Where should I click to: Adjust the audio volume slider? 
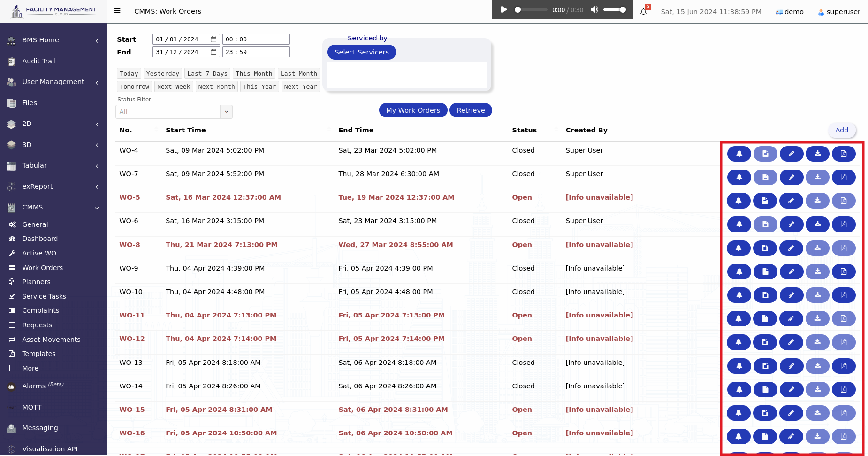coord(615,9)
